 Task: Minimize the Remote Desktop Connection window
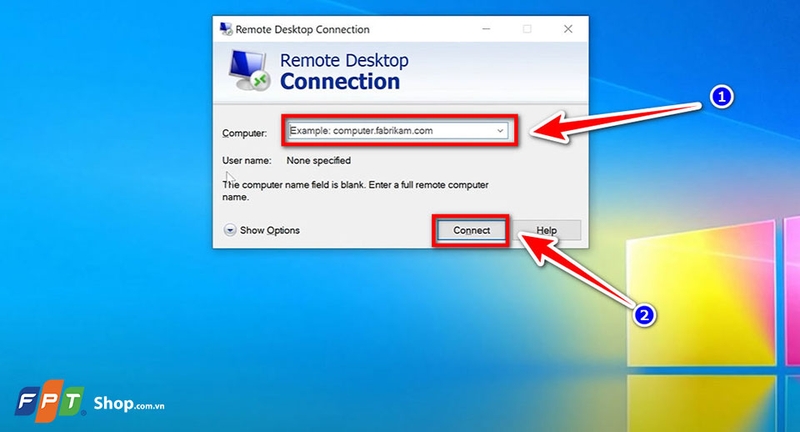point(486,29)
